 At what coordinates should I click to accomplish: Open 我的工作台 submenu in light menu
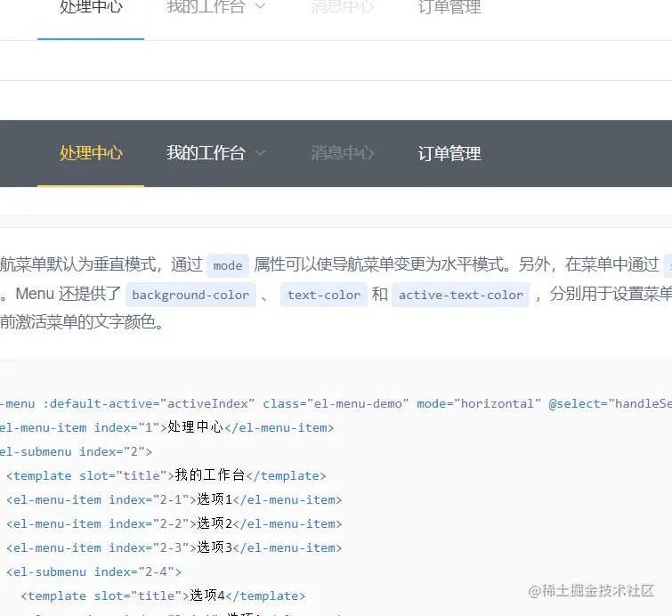(206, 7)
